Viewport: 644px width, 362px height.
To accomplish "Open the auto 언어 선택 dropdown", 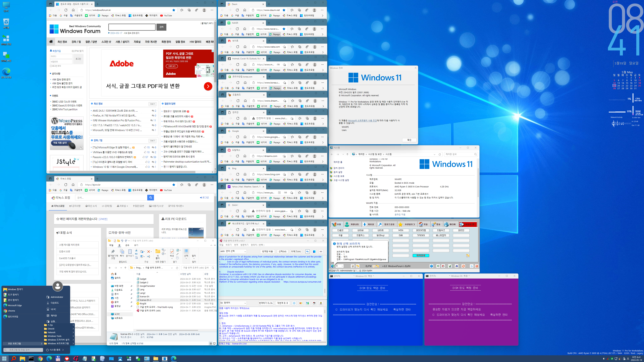I will click(x=233, y=251).
